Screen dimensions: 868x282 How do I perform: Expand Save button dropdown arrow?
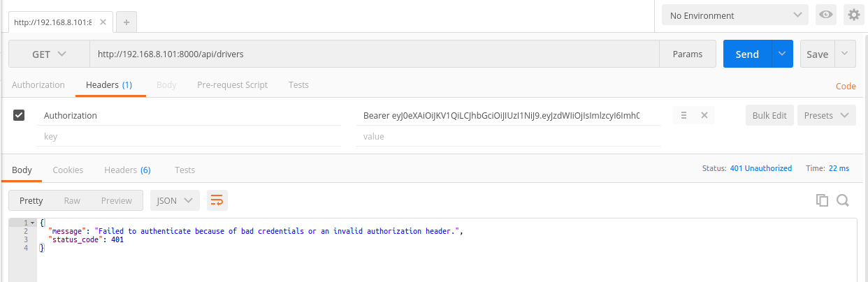click(846, 54)
